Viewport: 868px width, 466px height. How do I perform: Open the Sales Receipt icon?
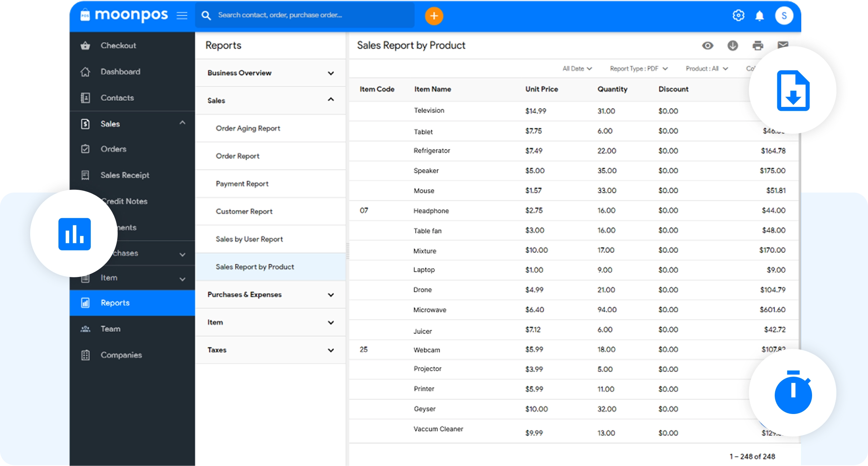(x=85, y=175)
